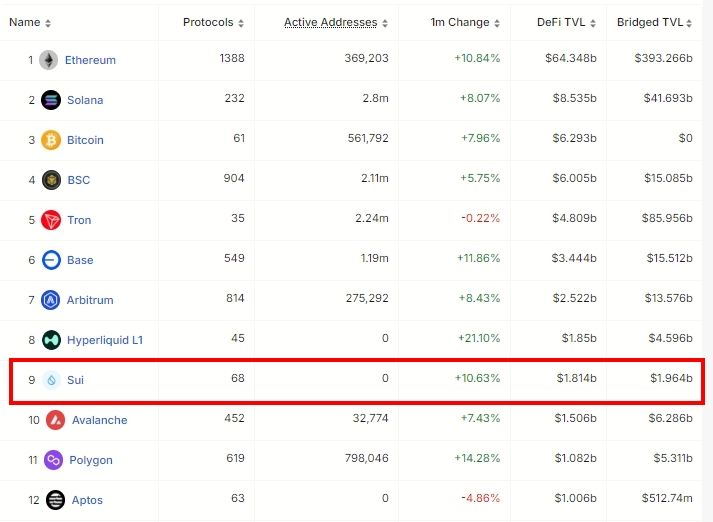The width and height of the screenshot is (713, 522).
Task: Click the Bitcoin logo icon
Action: pyautogui.click(x=51, y=140)
